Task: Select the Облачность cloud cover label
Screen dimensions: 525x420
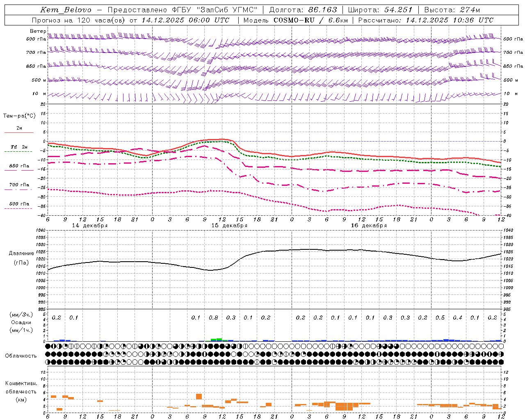Action: [x=21, y=356]
